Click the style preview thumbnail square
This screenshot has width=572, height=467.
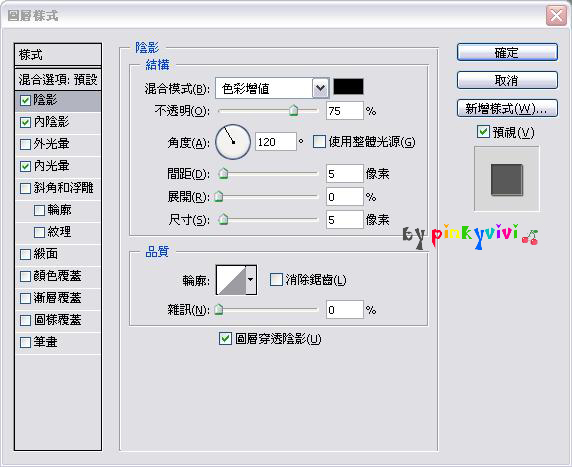(507, 180)
